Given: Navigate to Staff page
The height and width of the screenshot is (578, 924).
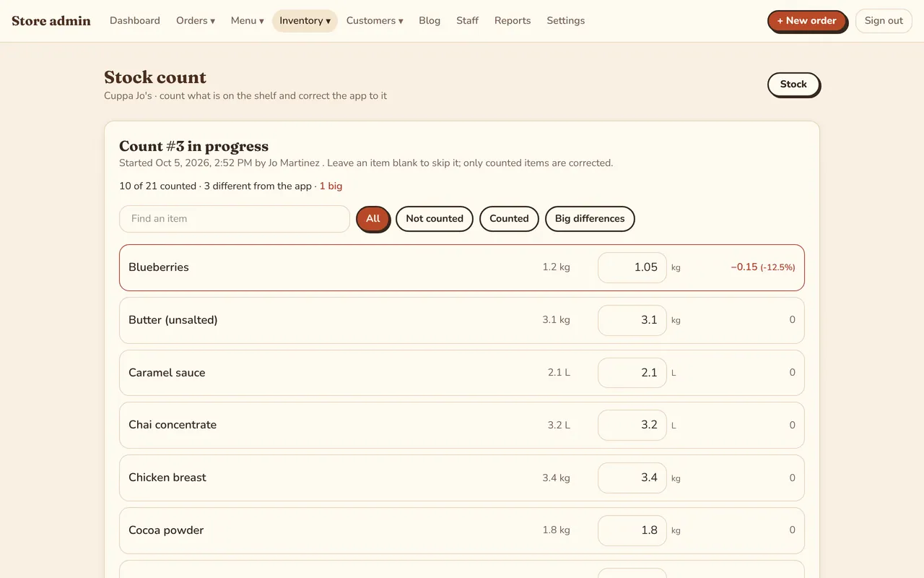Looking at the screenshot, I should point(467,21).
